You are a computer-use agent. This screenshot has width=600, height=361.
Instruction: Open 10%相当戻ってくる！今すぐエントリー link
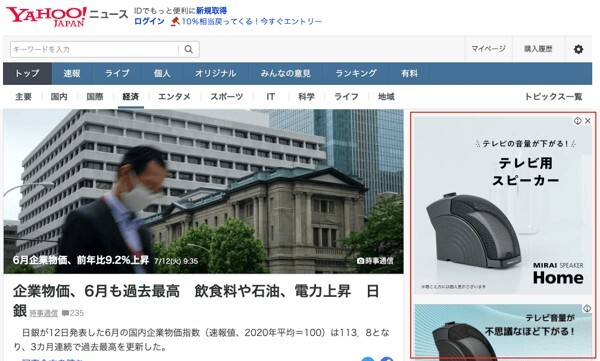252,22
